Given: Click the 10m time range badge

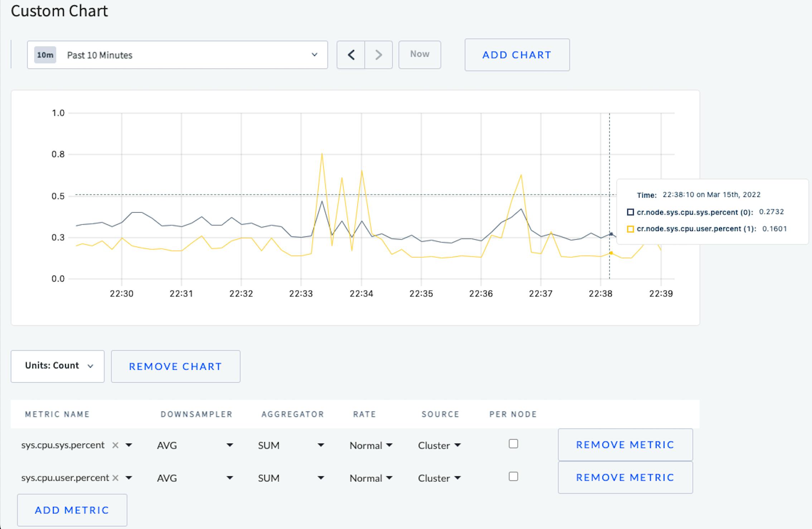Looking at the screenshot, I should (x=45, y=55).
